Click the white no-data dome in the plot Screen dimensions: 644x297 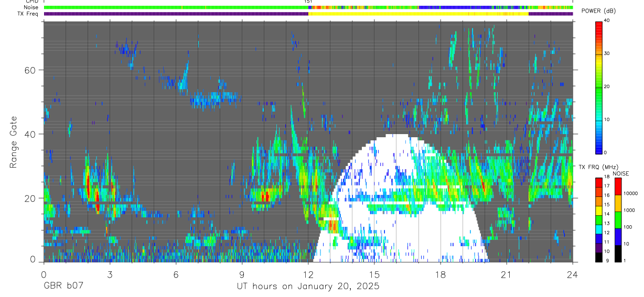(x=401, y=199)
